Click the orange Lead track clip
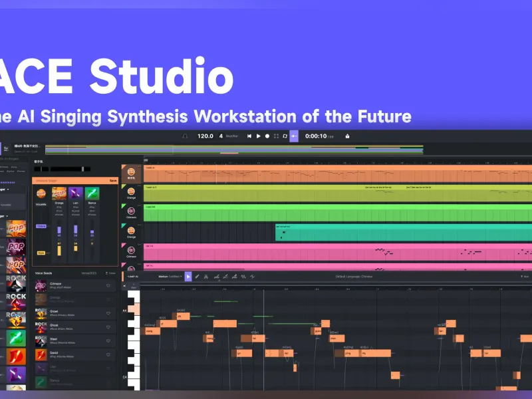This screenshot has width=532, height=399. 338,174
